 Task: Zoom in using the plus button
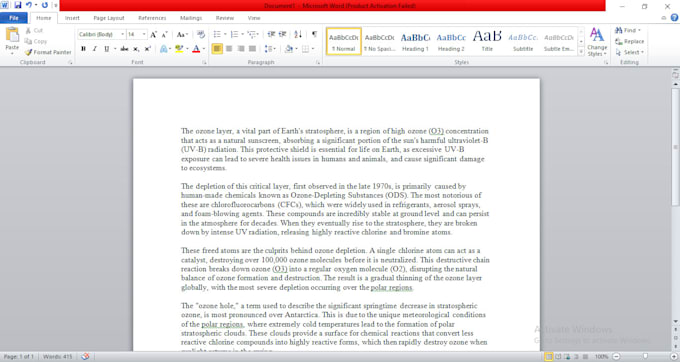673,356
